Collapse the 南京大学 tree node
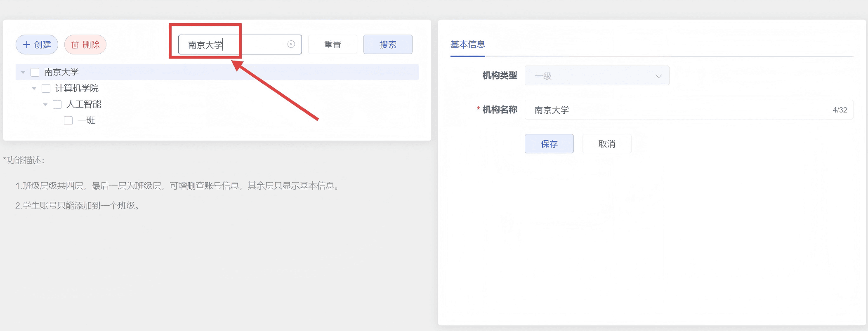Screen dimensions: 868x331 (x=23, y=73)
